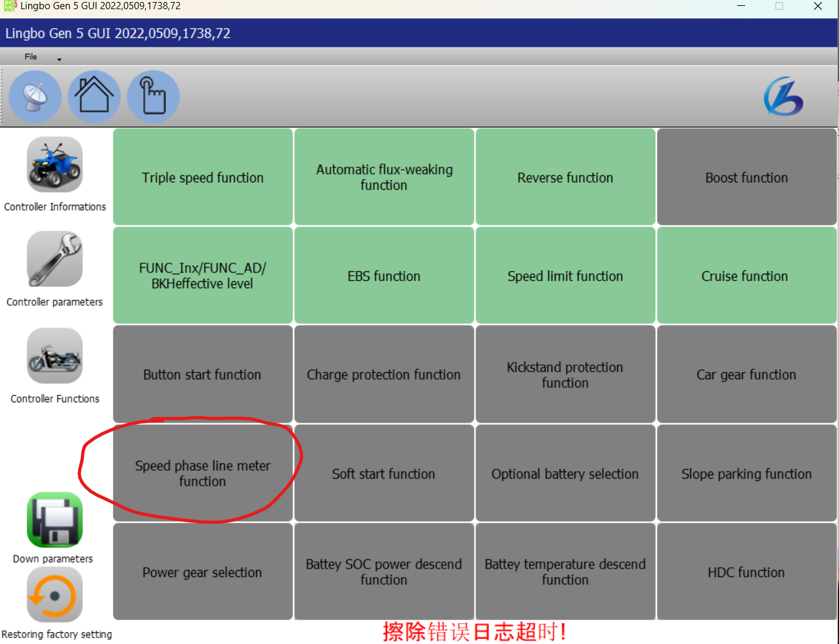Click the red Chinese status message
Screen dimensions: 839x644
(x=474, y=632)
